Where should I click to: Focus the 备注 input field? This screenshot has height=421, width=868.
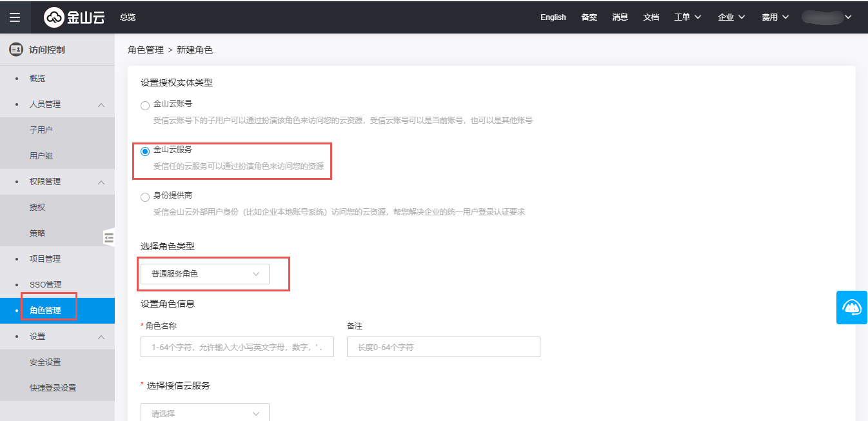coord(444,347)
